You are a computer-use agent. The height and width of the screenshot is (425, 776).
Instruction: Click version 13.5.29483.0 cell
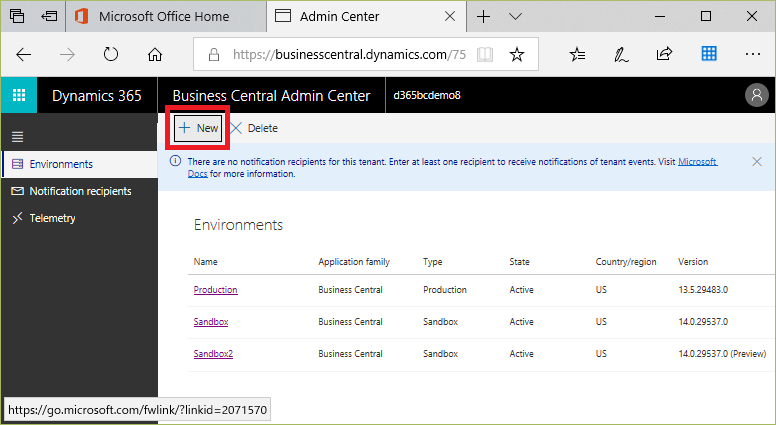(703, 289)
